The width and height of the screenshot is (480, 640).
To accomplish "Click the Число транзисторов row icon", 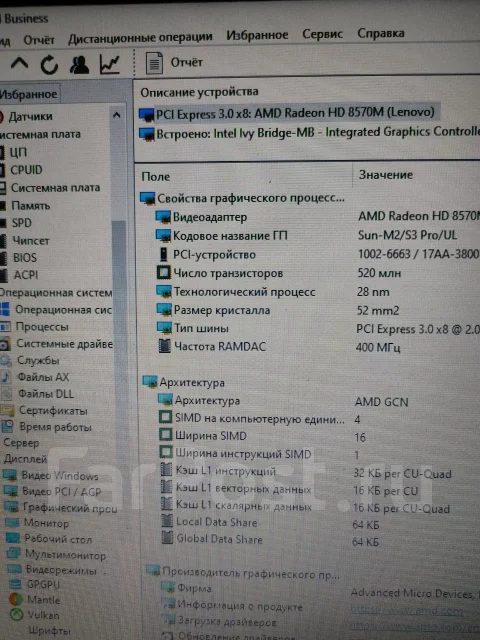I will [164, 273].
